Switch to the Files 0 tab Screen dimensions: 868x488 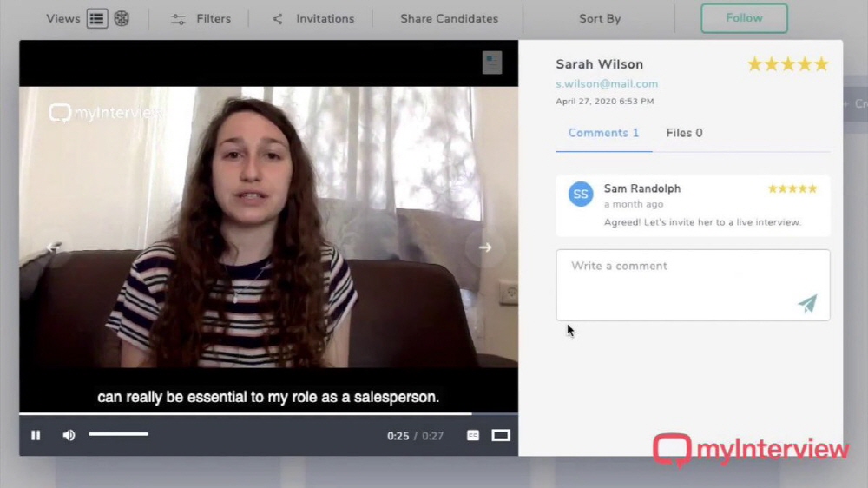click(x=684, y=133)
